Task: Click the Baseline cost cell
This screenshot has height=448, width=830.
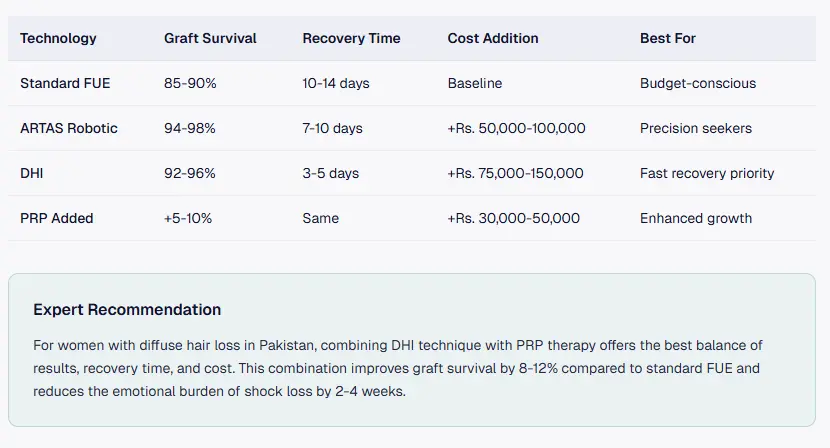Action: pos(475,83)
